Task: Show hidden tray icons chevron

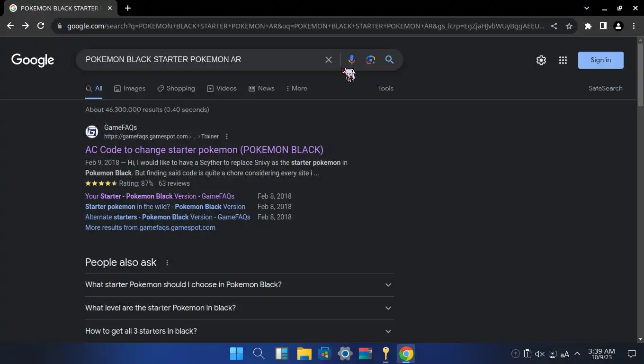Action: (577, 354)
